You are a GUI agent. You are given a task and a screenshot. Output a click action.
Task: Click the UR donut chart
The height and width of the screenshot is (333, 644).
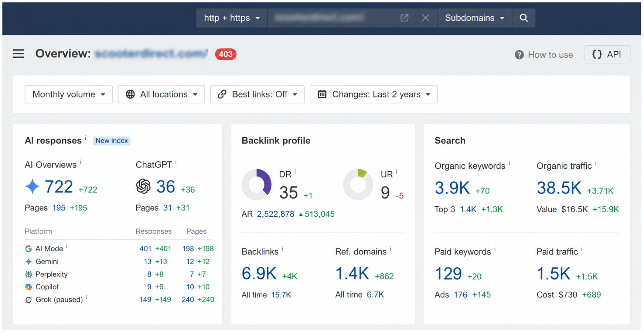pos(358,184)
